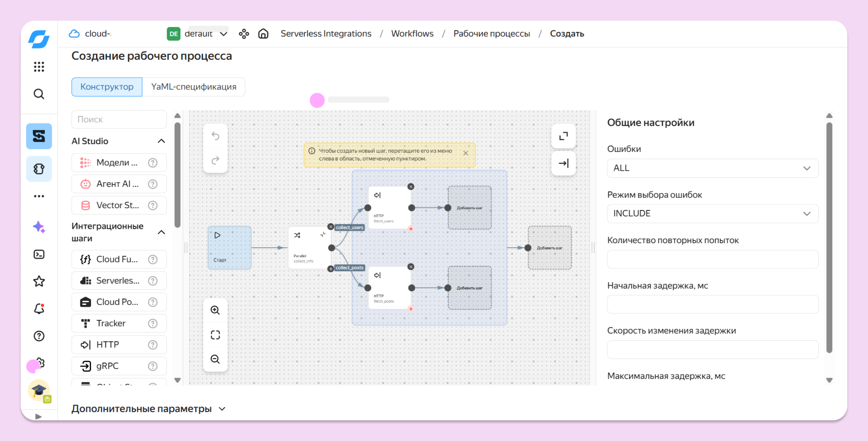
Task: Show help for Cloud Functions step
Action: pyautogui.click(x=153, y=259)
